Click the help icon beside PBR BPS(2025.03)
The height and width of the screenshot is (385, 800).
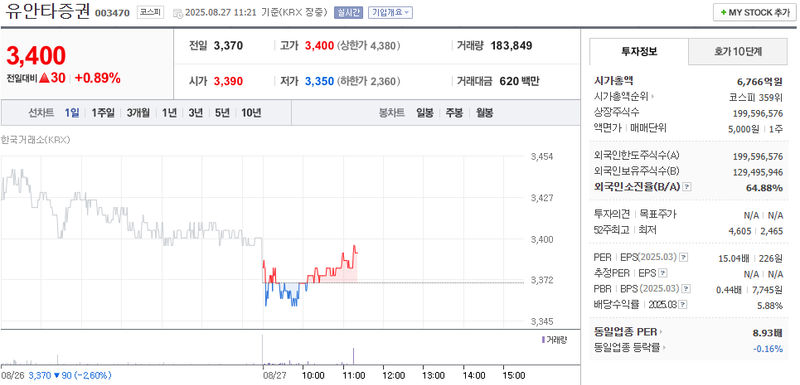click(x=685, y=289)
